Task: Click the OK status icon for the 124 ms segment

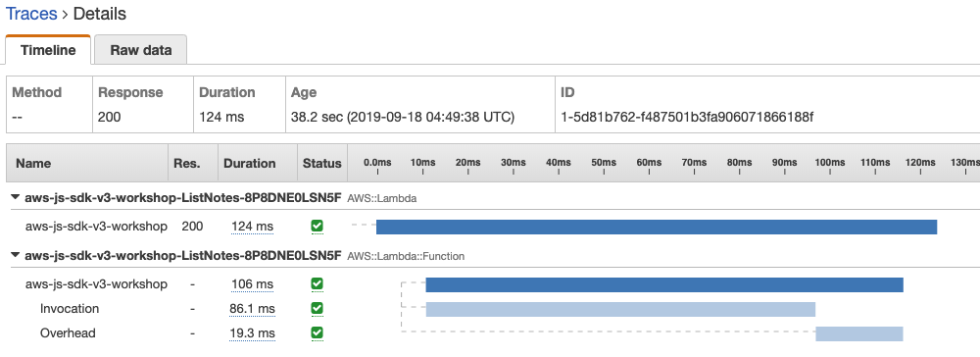Action: point(317,227)
